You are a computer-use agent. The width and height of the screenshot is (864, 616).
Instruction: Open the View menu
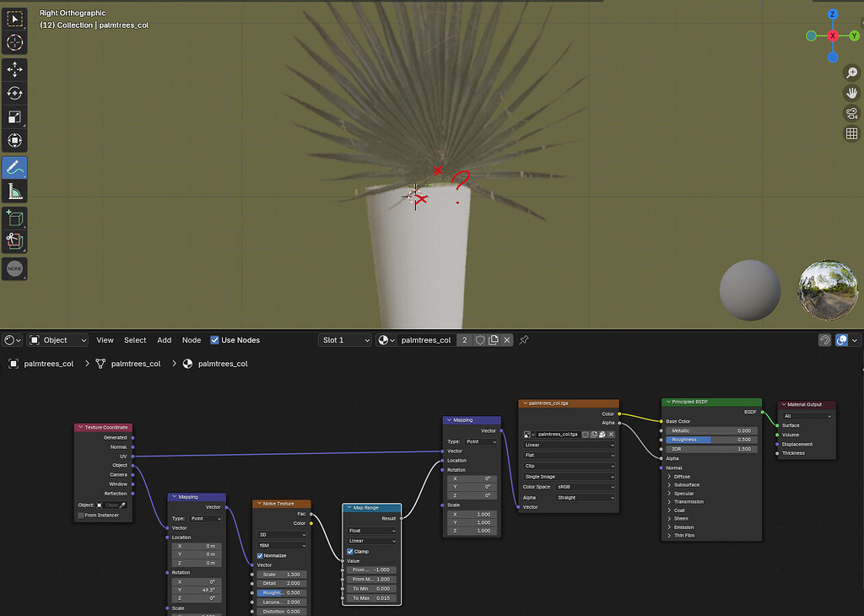105,340
